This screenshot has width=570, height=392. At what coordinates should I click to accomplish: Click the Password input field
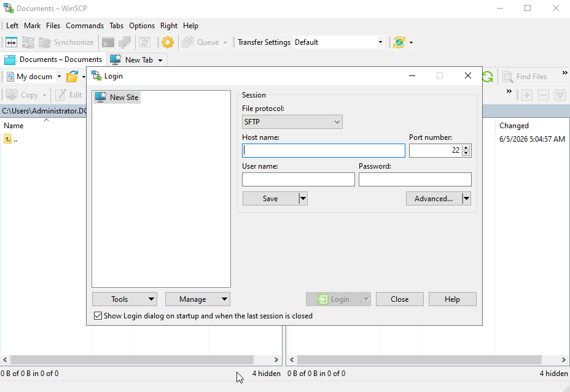tap(415, 179)
